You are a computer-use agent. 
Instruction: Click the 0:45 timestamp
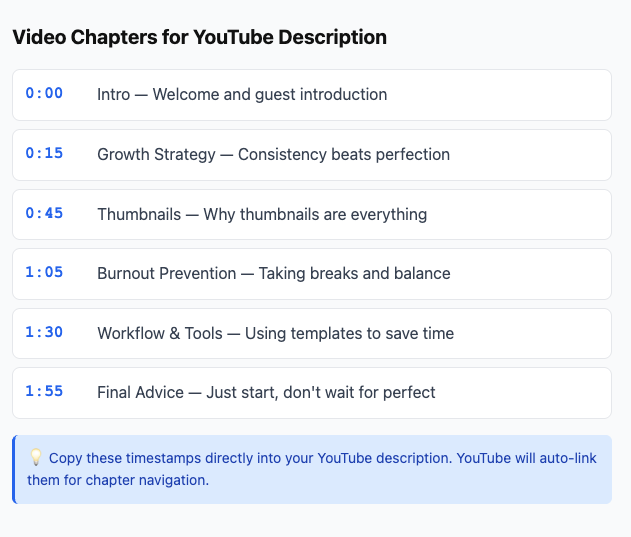click(x=44, y=213)
